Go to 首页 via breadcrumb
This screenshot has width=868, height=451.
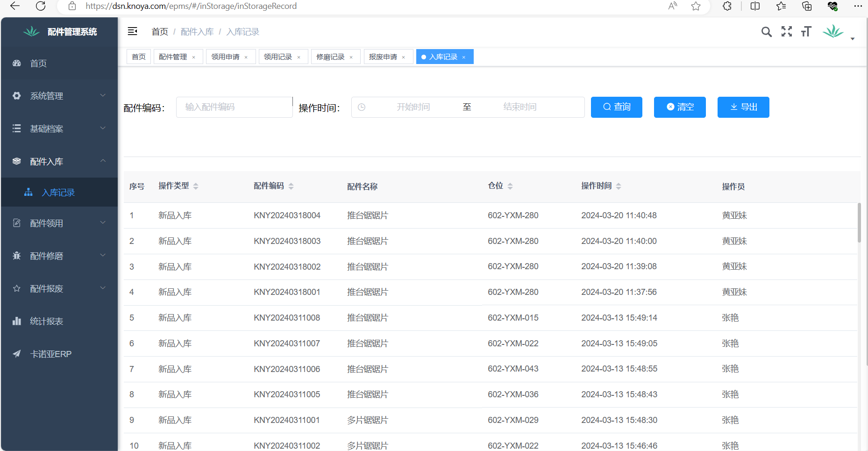[x=160, y=32]
